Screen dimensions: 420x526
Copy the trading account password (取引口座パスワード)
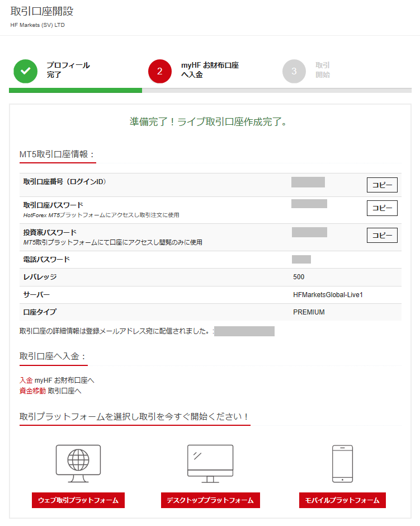pyautogui.click(x=382, y=208)
